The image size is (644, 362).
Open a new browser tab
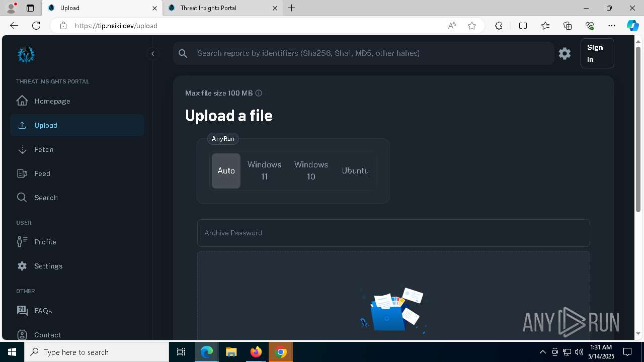coord(292,8)
